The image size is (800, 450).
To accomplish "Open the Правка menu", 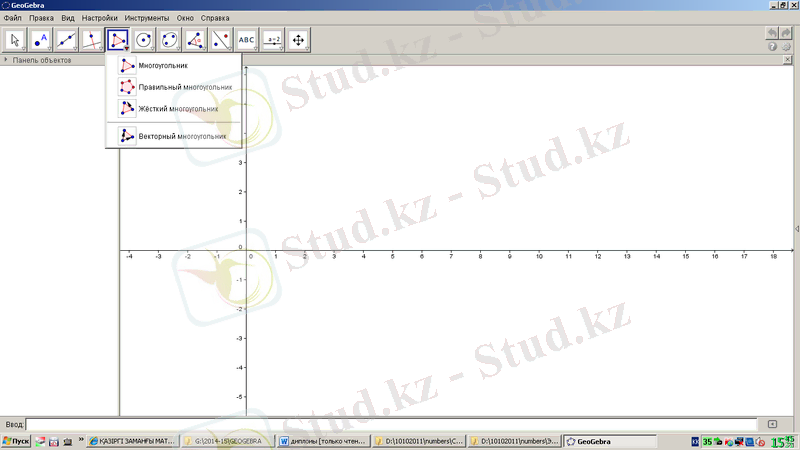I will [41, 18].
